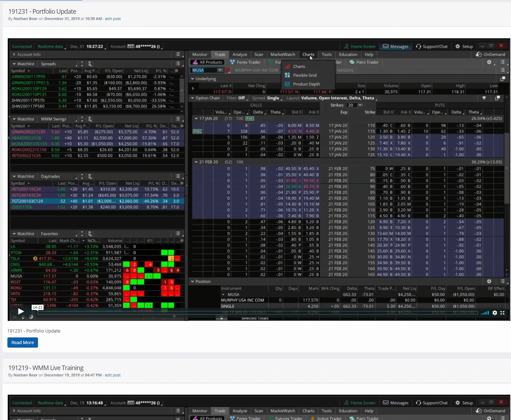Edit the December 31 post
Screen dimensions: 511x420
pos(113,19)
